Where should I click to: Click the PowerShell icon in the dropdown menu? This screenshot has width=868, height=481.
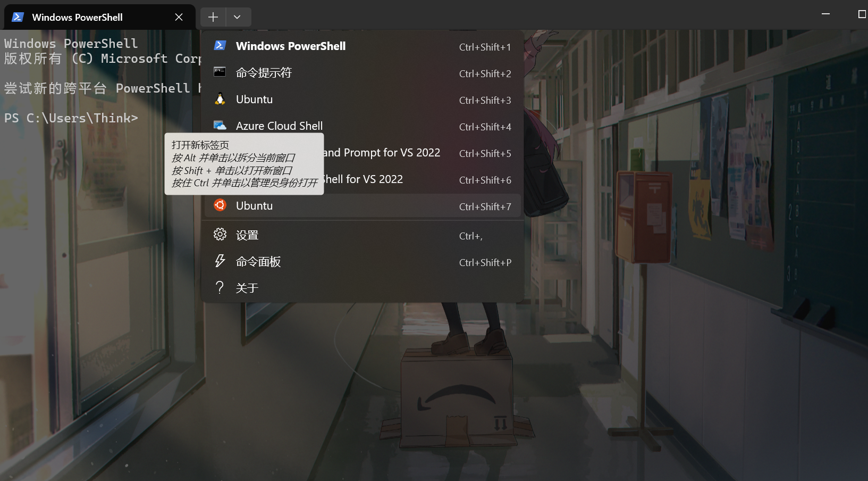tap(220, 46)
